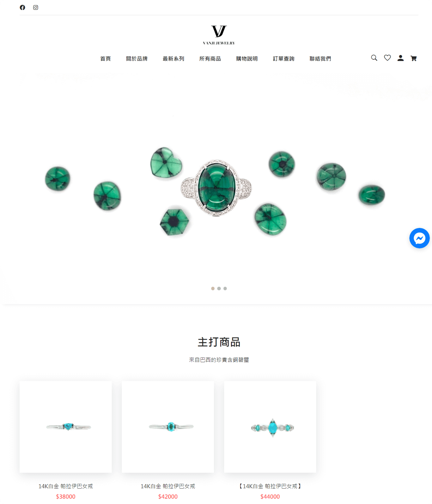Open the $44000 ring product thumbnail
432x504 pixels.
point(270,427)
